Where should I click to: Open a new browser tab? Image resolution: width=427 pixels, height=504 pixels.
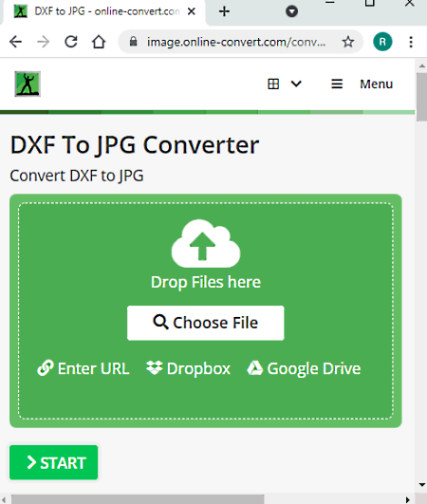(x=224, y=11)
